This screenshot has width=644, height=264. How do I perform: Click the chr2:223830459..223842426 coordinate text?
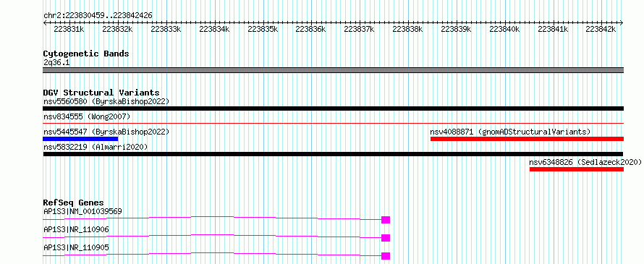click(x=98, y=15)
